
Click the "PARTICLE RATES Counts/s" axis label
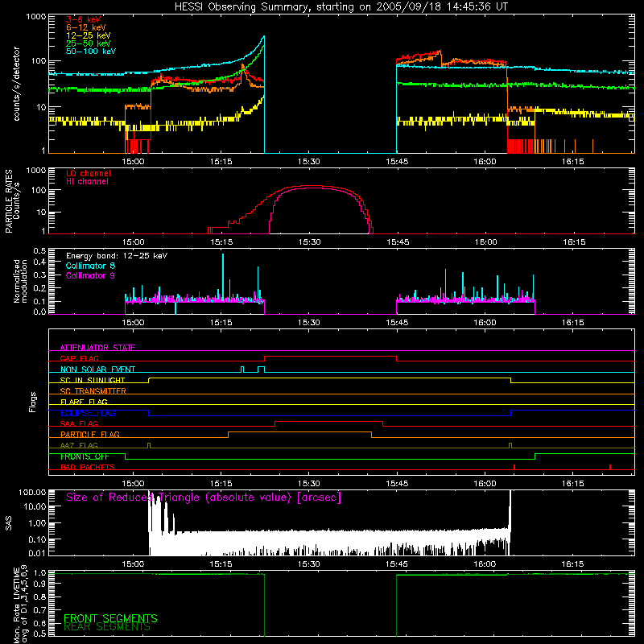[x=12, y=200]
